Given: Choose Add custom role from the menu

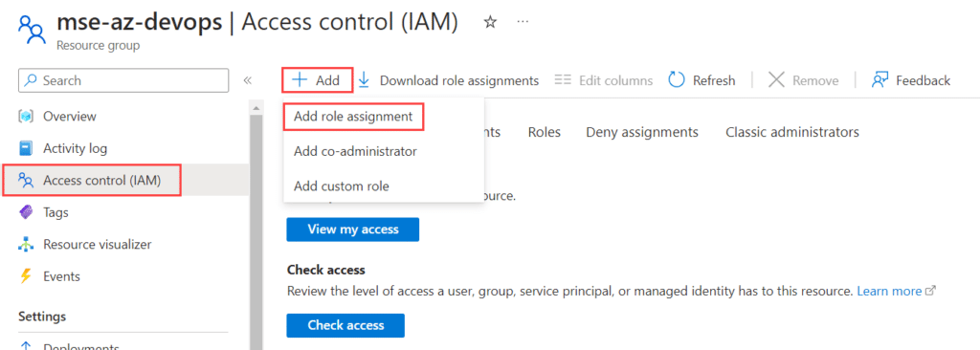Looking at the screenshot, I should [342, 186].
